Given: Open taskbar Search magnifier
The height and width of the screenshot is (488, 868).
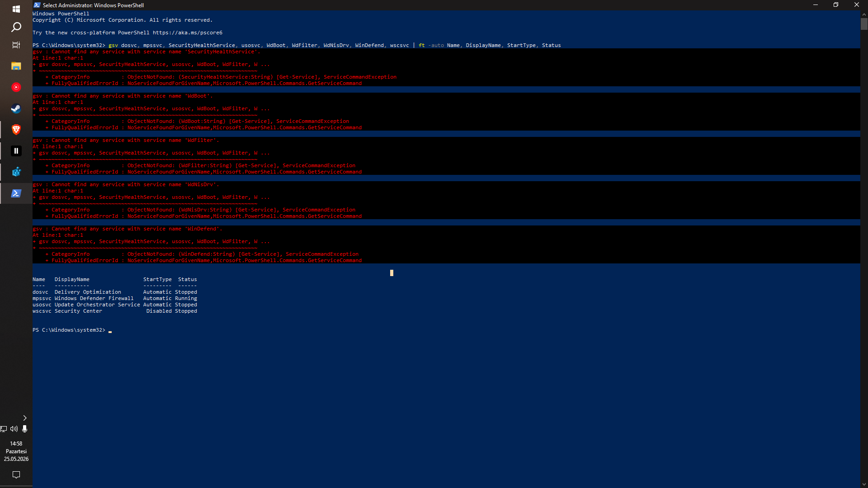Looking at the screenshot, I should [x=16, y=27].
